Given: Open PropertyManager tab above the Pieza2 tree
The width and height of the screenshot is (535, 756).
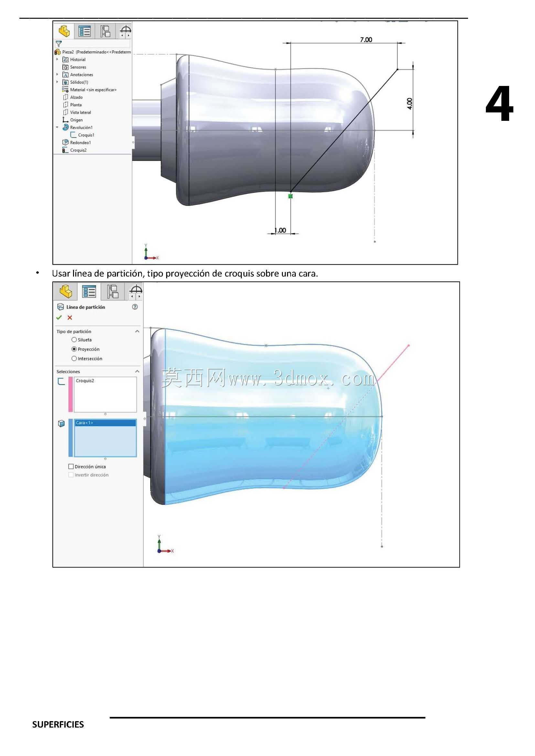Looking at the screenshot, I should tap(85, 31).
